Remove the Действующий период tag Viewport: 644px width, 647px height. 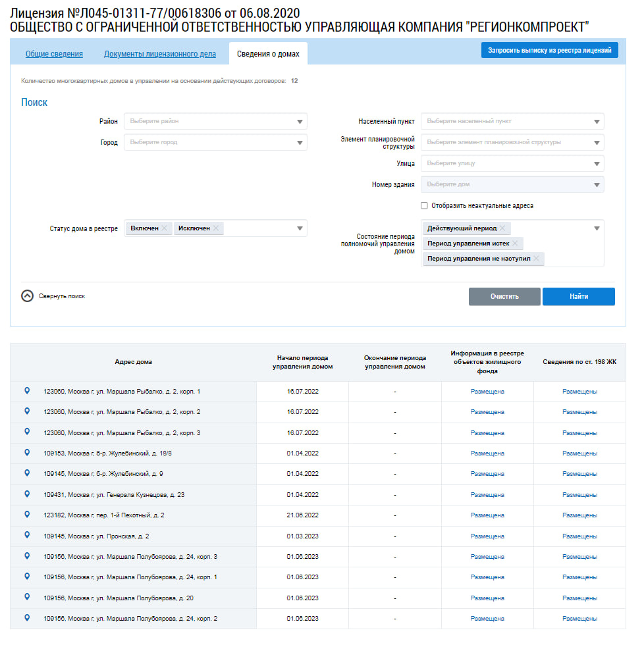click(x=502, y=228)
